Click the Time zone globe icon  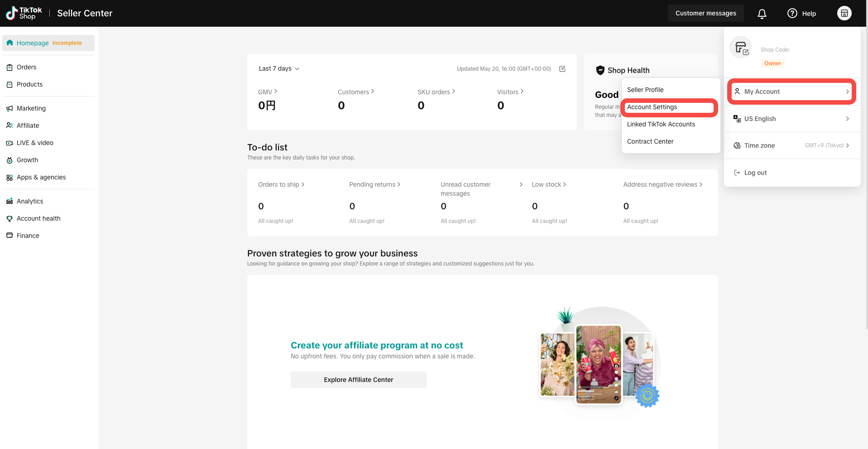[737, 145]
